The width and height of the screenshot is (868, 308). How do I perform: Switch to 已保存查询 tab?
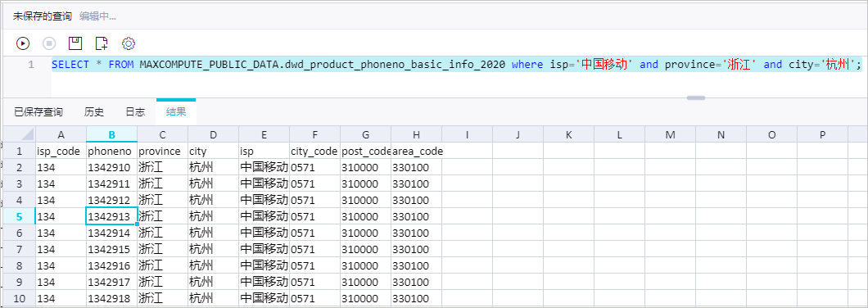point(38,112)
